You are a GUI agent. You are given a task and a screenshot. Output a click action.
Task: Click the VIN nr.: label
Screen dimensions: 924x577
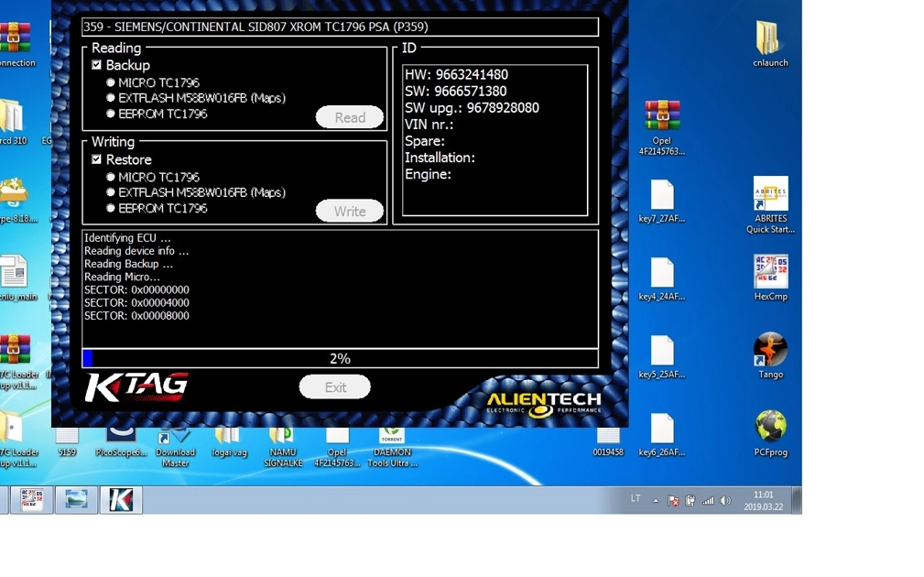[x=429, y=125]
